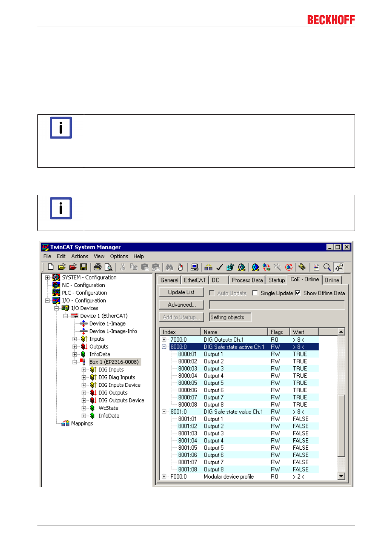
Task: Open the Help menu
Action: (x=138, y=256)
